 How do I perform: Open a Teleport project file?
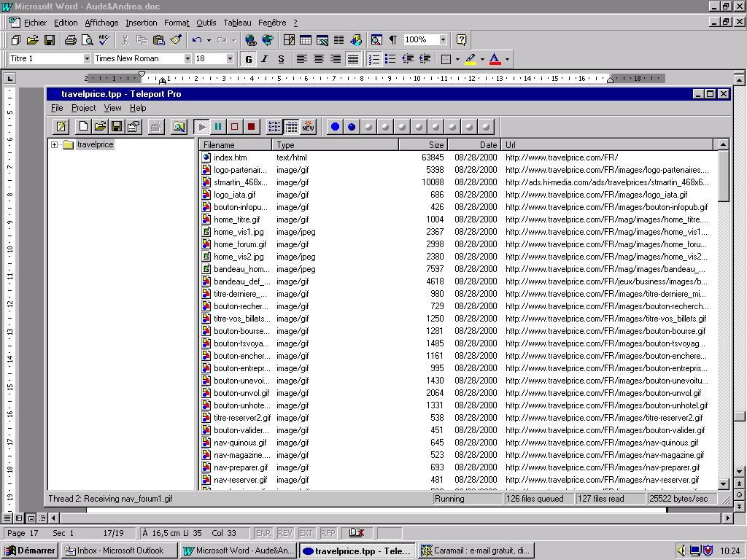[100, 127]
